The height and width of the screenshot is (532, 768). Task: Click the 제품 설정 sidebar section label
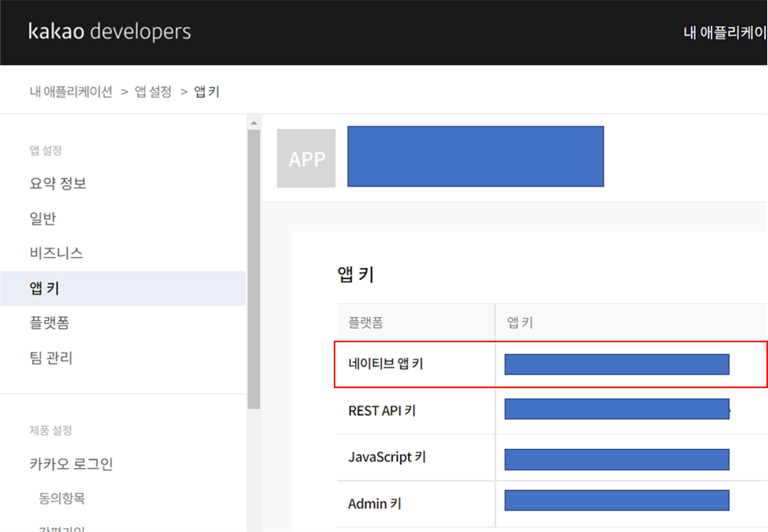click(51, 430)
